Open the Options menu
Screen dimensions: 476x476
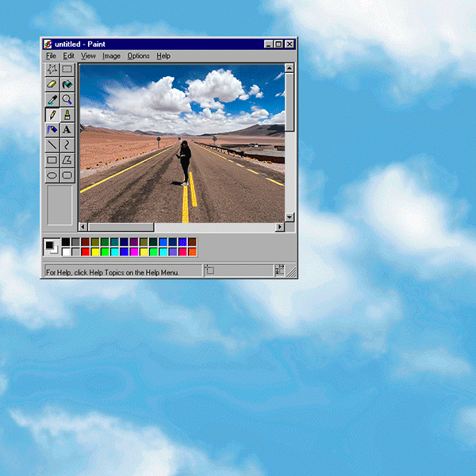click(x=138, y=56)
